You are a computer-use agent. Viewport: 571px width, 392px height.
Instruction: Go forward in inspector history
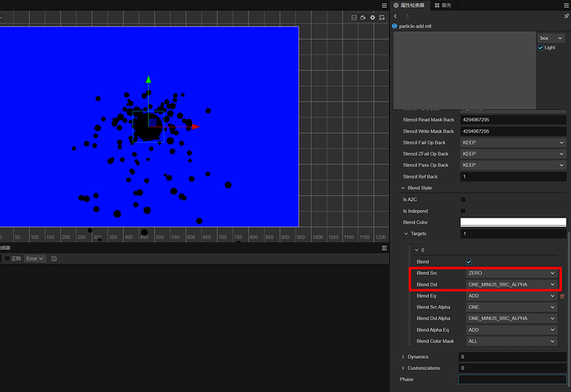coord(407,16)
